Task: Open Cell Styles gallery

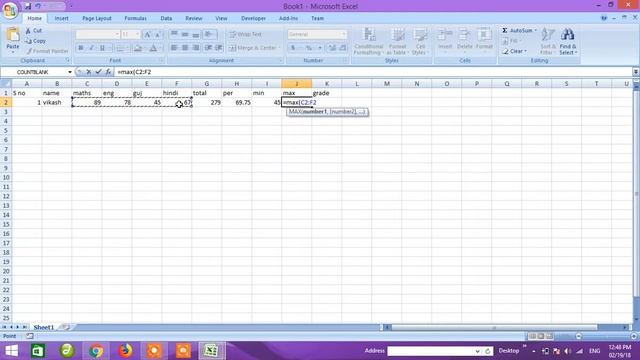Action: (x=420, y=41)
